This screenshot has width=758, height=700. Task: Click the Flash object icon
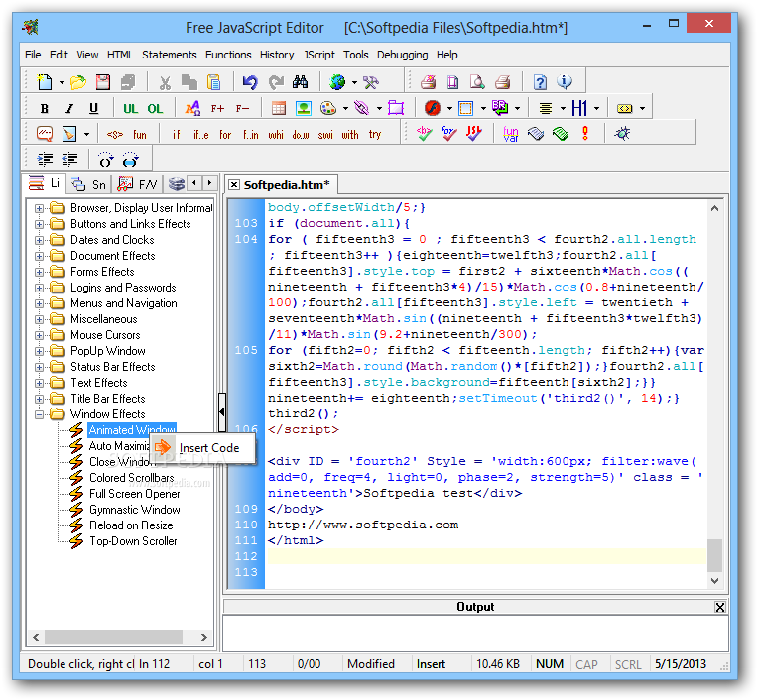pyautogui.click(x=433, y=108)
